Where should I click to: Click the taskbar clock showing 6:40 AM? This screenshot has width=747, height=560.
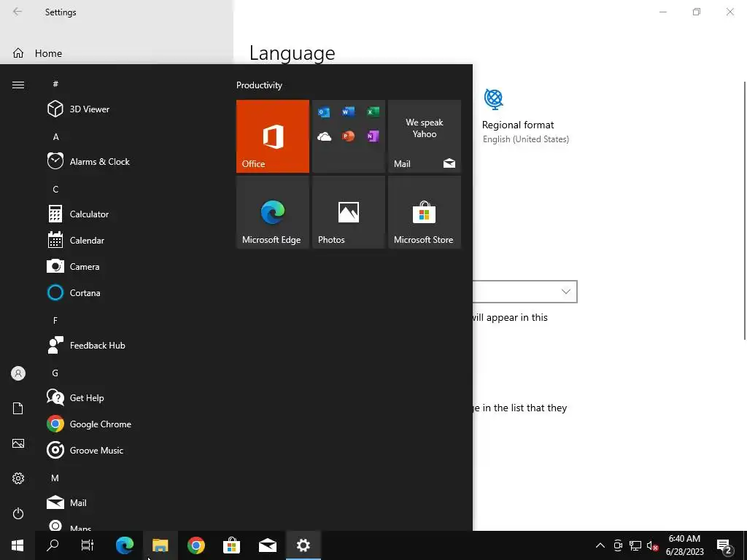coord(684,545)
